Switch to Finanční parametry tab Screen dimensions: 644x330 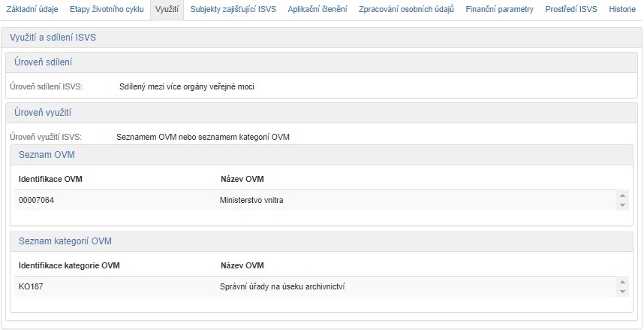[x=499, y=10]
